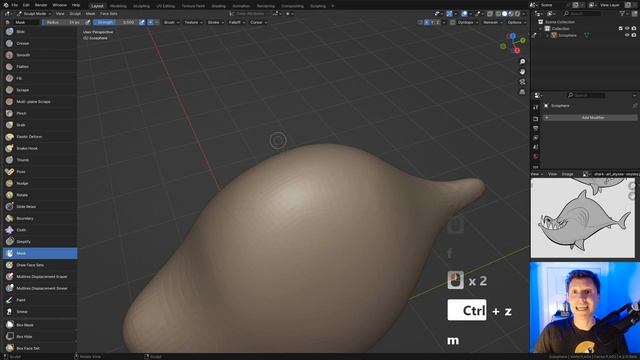The height and width of the screenshot is (360, 640).
Task: Toggle Collection exclude checkbox in outliner
Action: tap(621, 29)
